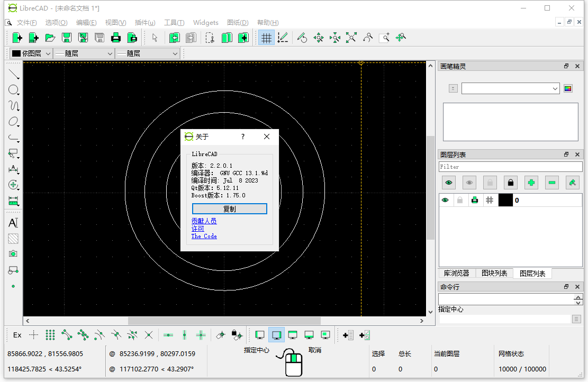Select the Hatch tool

point(14,239)
